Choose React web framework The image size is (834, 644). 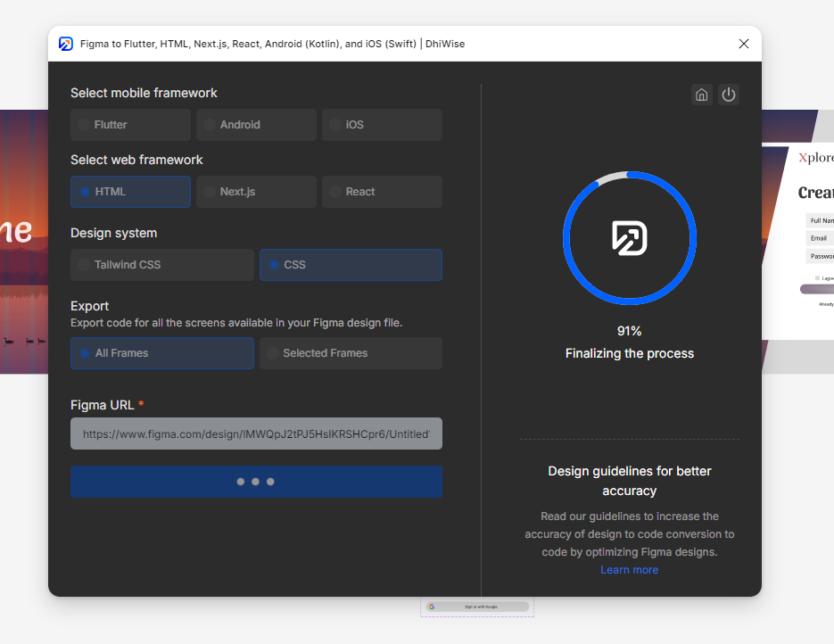tap(382, 192)
